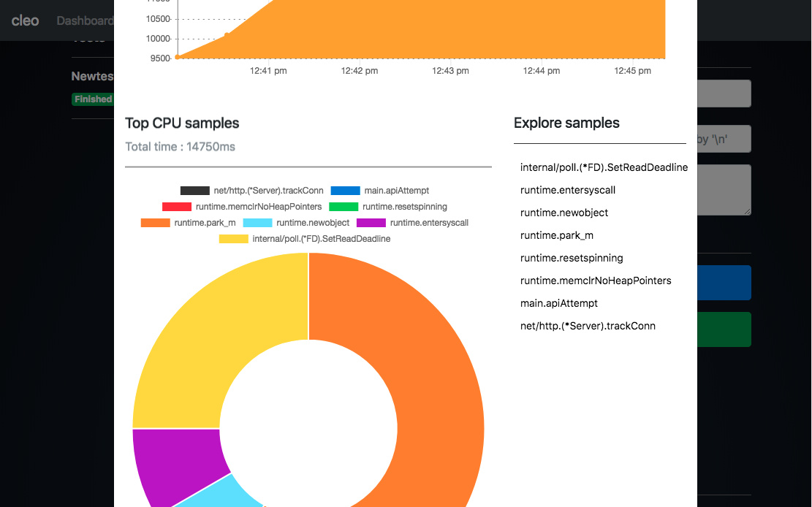The height and width of the screenshot is (507, 812).
Task: Toggle the runtime.resetspinning green legend swatch
Action: pyautogui.click(x=344, y=207)
